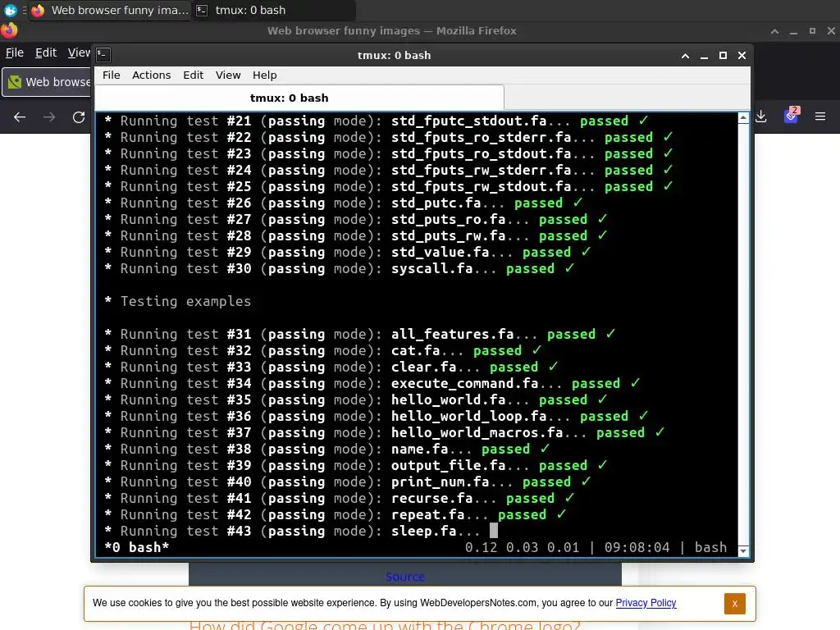
Task: Click test #30 syscall.fa line
Action: 339,268
